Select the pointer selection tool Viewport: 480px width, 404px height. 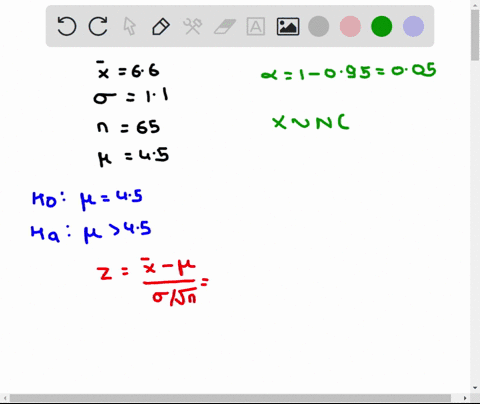[x=129, y=26]
